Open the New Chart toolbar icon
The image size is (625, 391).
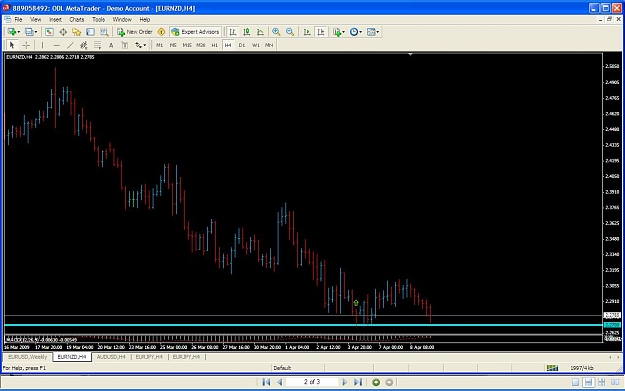click(x=12, y=32)
